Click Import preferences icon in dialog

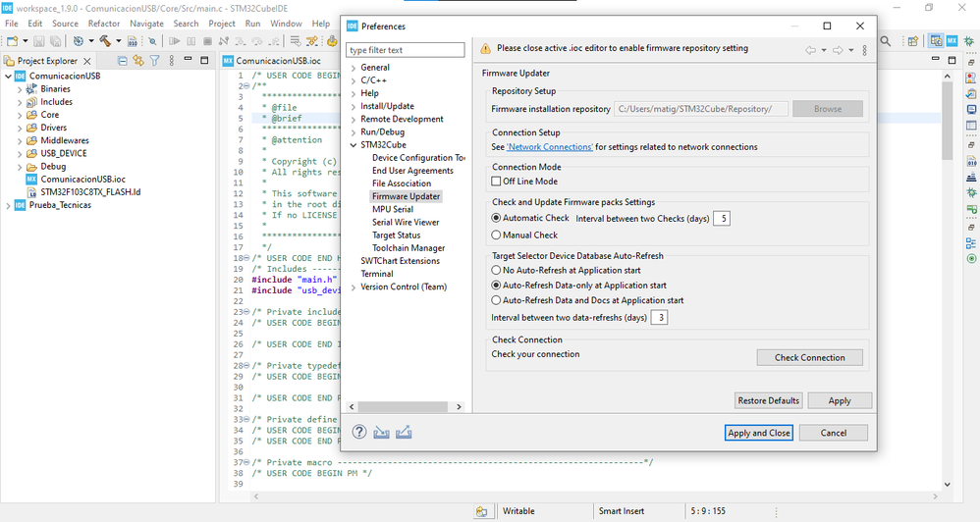[x=381, y=432]
